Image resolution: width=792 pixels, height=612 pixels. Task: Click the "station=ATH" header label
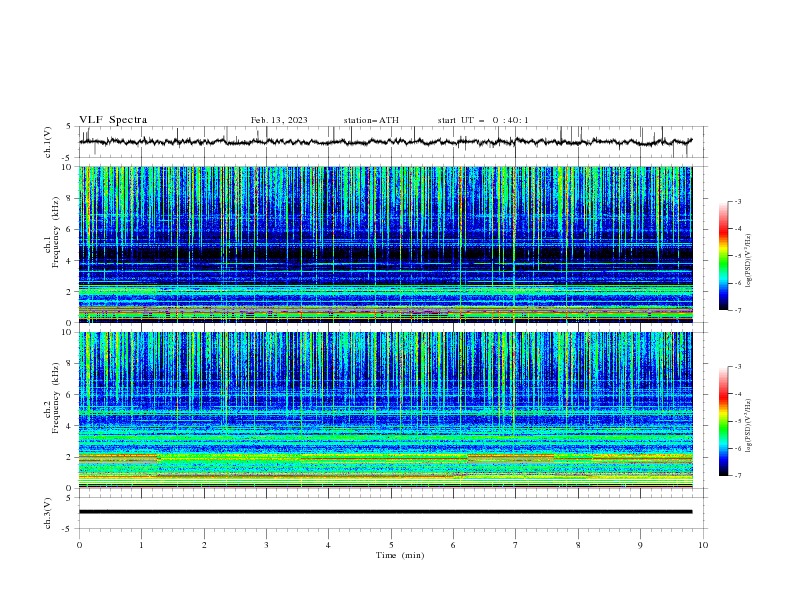[371, 120]
